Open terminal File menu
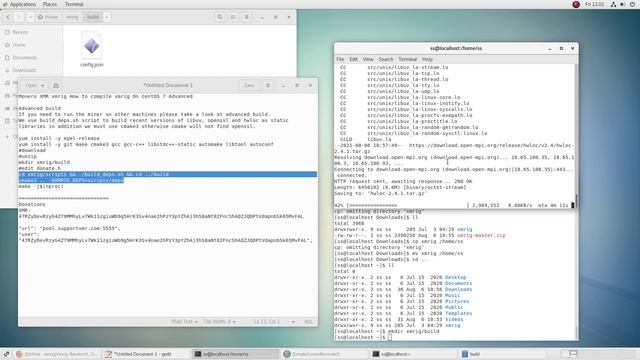This screenshot has width=640, height=360. coord(340,59)
